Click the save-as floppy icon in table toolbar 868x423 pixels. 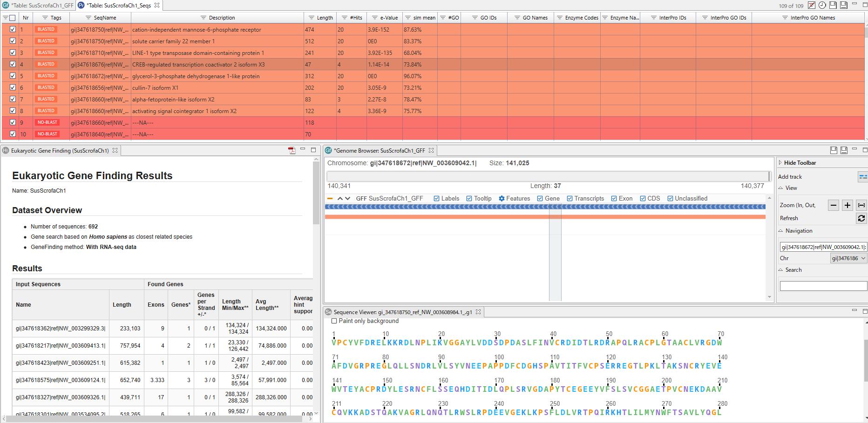pyautogui.click(x=843, y=6)
